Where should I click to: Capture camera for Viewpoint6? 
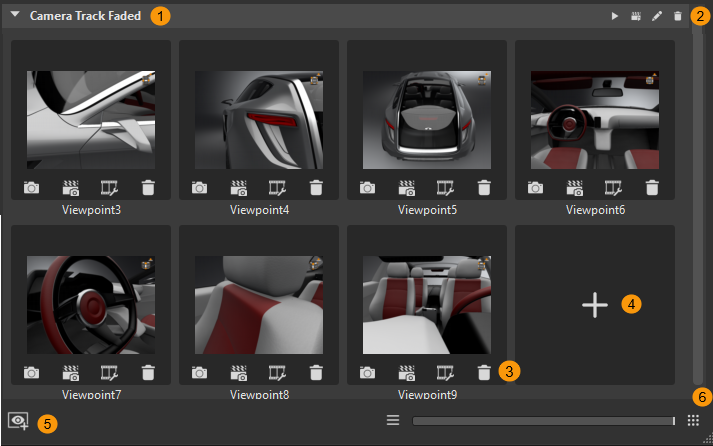pyautogui.click(x=535, y=187)
